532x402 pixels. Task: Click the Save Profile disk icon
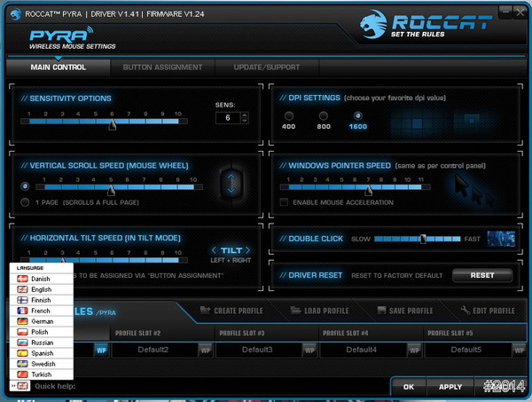382,311
